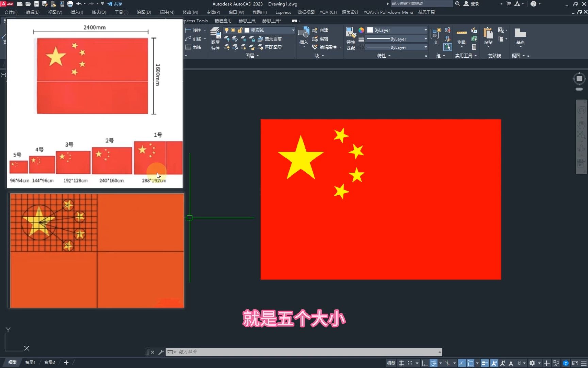
Task: Click the ViewCube navigation wheel icon
Action: (x=579, y=79)
